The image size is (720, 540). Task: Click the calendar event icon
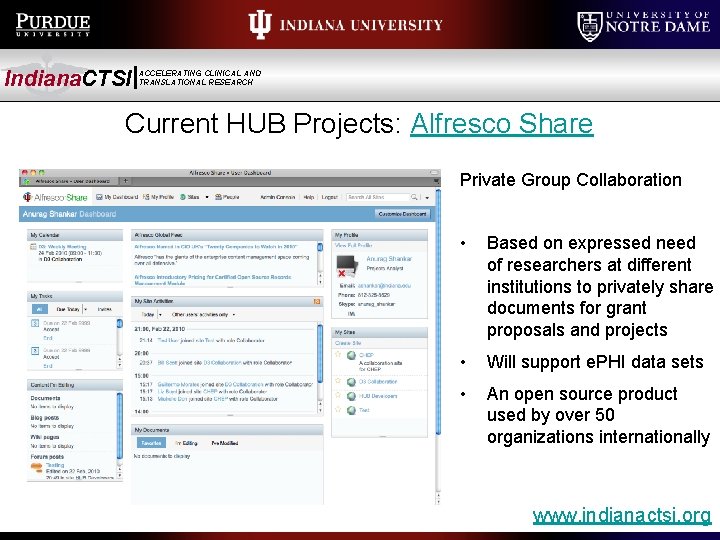point(33,247)
